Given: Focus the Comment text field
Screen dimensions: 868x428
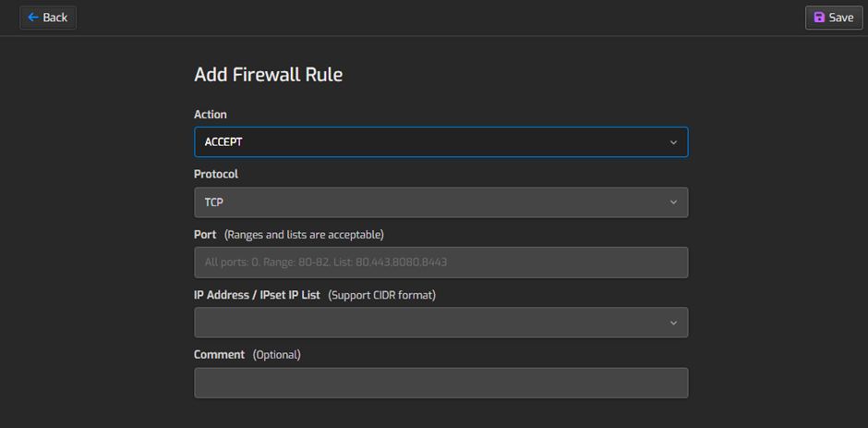Looking at the screenshot, I should click(440, 383).
